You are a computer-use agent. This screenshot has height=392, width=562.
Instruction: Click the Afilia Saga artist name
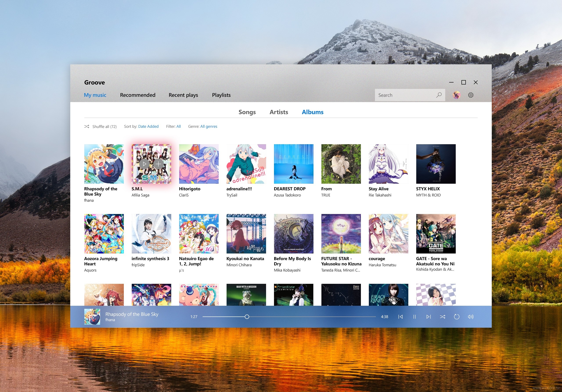tap(140, 195)
